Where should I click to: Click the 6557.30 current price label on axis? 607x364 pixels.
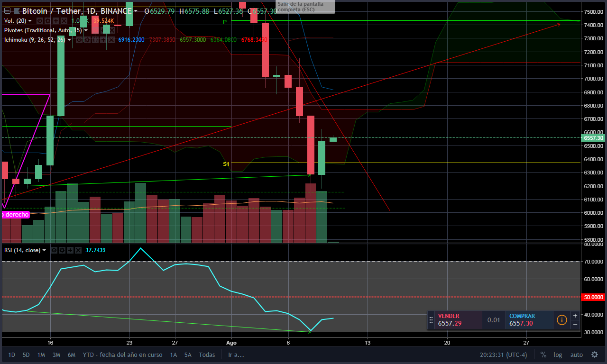(594, 138)
